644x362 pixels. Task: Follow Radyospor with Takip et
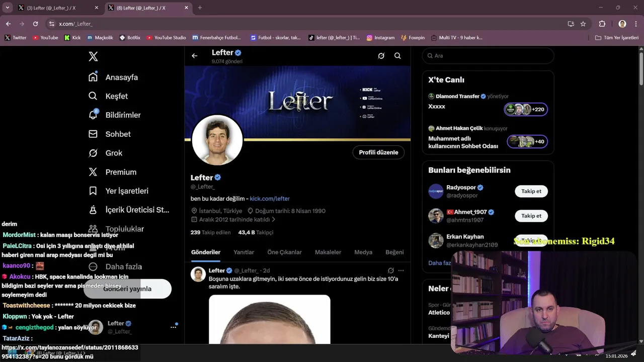point(531,191)
